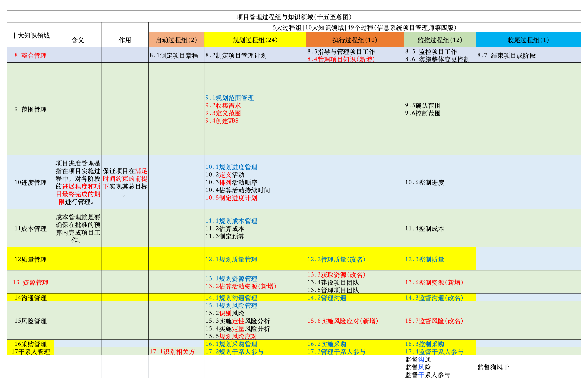588x385 pixels.
Task: Click the 14.1规划沟通管理 cell
Action: tap(255, 298)
